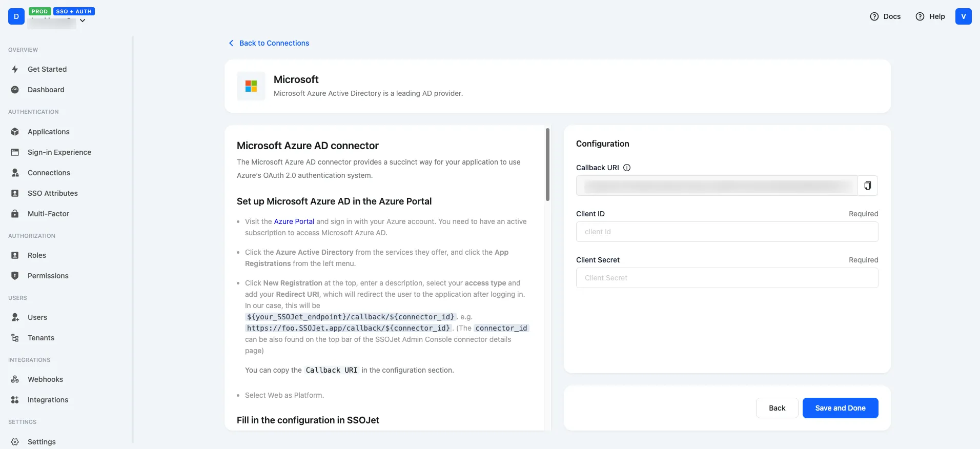Viewport: 980px width, 449px height.
Task: Click the Help question mark icon
Action: pyautogui.click(x=920, y=16)
